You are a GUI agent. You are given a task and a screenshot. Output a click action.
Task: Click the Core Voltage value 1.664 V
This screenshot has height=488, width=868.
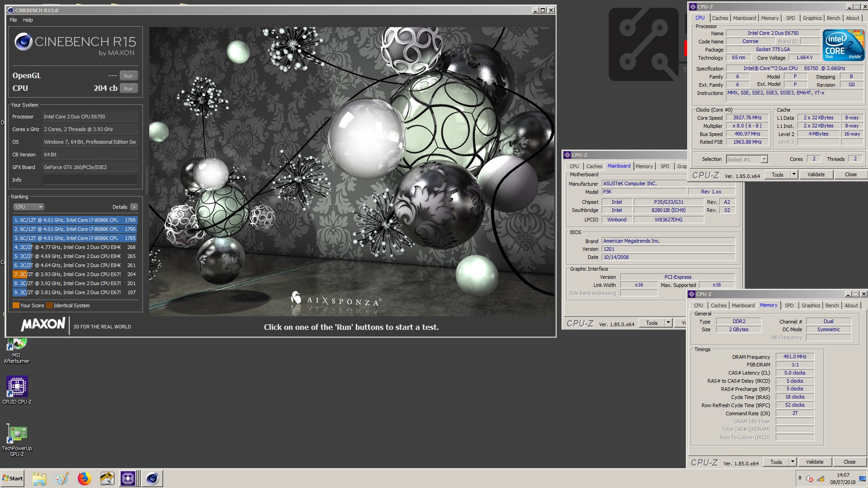[x=804, y=57]
